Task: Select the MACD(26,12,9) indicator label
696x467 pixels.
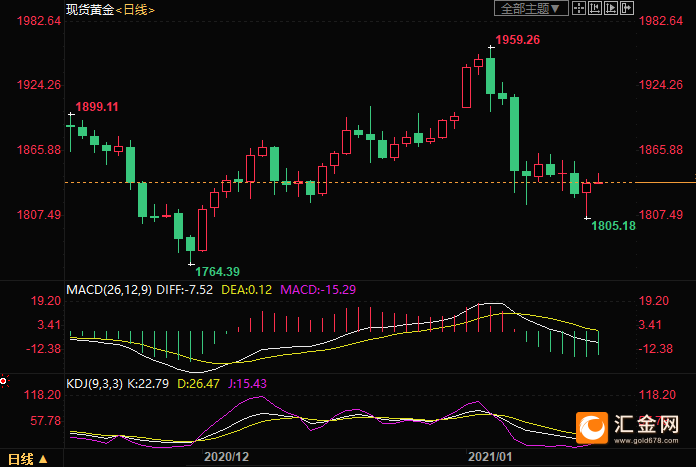Action: click(109, 290)
